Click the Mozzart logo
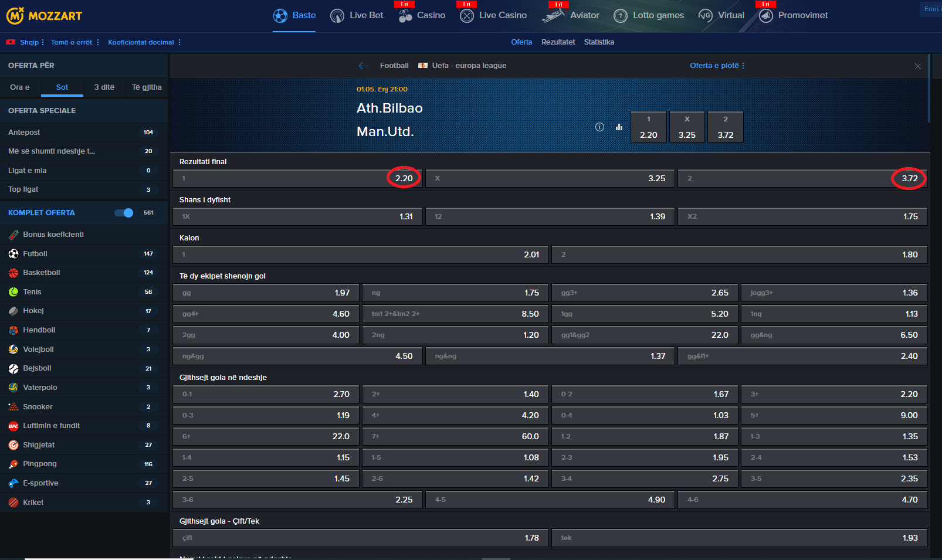 pos(44,16)
